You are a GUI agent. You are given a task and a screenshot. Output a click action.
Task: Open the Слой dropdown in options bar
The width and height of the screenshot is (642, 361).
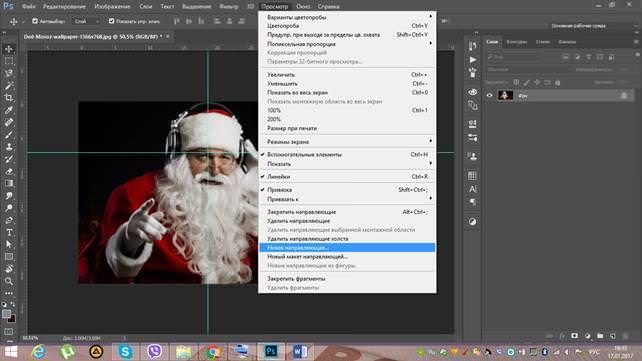[86, 21]
